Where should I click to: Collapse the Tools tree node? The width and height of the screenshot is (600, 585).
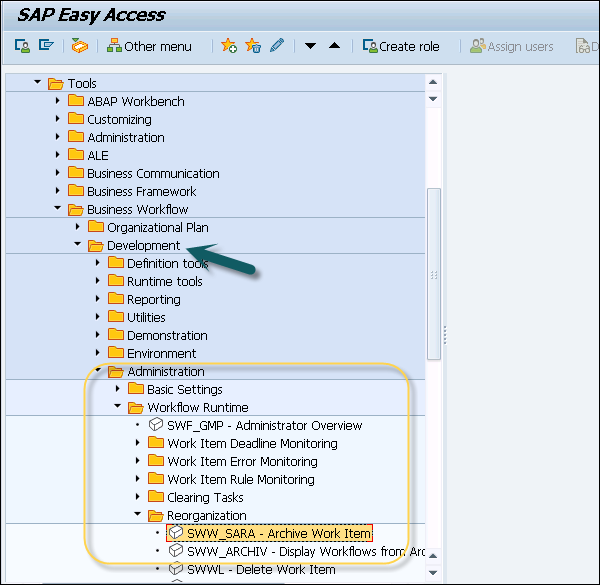tap(38, 83)
